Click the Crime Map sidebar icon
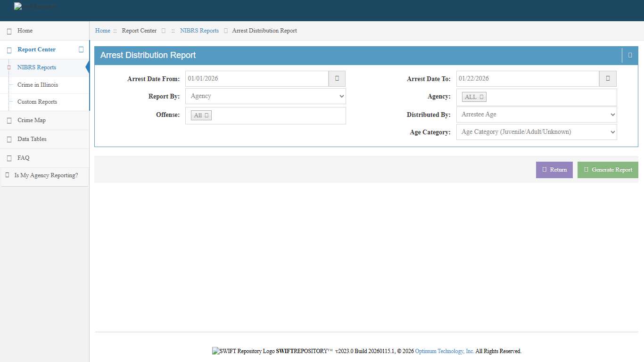Image resolution: width=644 pixels, height=362 pixels. click(9, 121)
